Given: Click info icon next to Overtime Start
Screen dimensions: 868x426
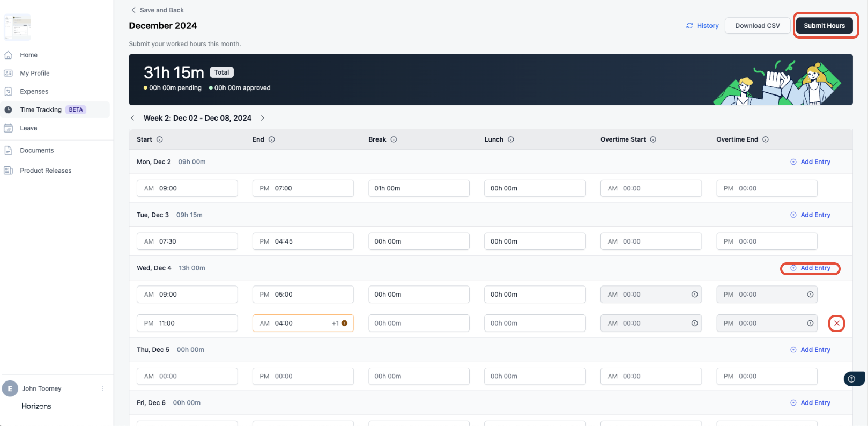Looking at the screenshot, I should [653, 139].
